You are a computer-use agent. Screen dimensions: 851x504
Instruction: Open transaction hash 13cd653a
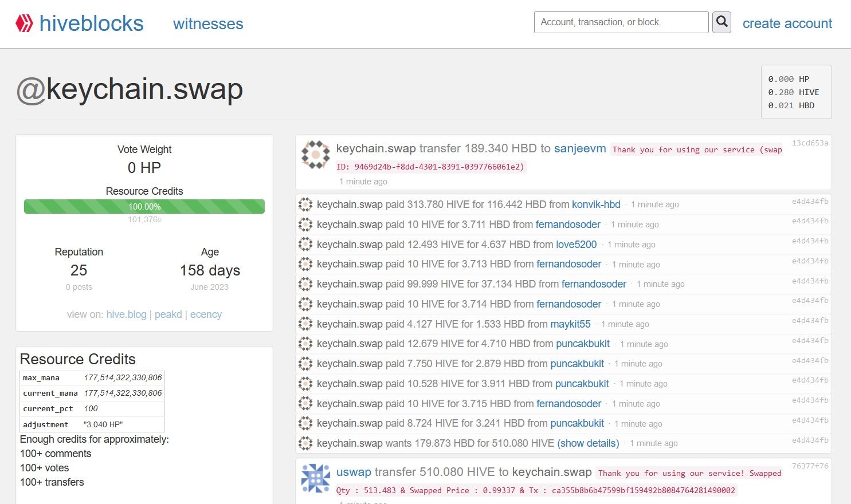click(810, 143)
